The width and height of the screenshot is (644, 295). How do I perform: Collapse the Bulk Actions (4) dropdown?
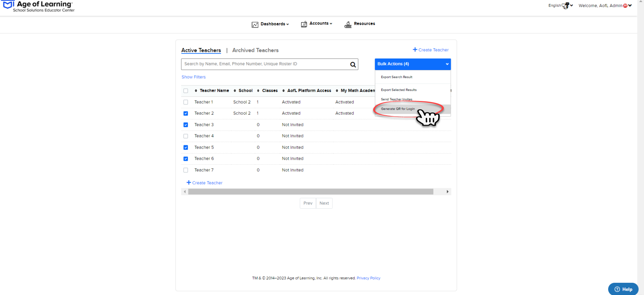pos(413,64)
